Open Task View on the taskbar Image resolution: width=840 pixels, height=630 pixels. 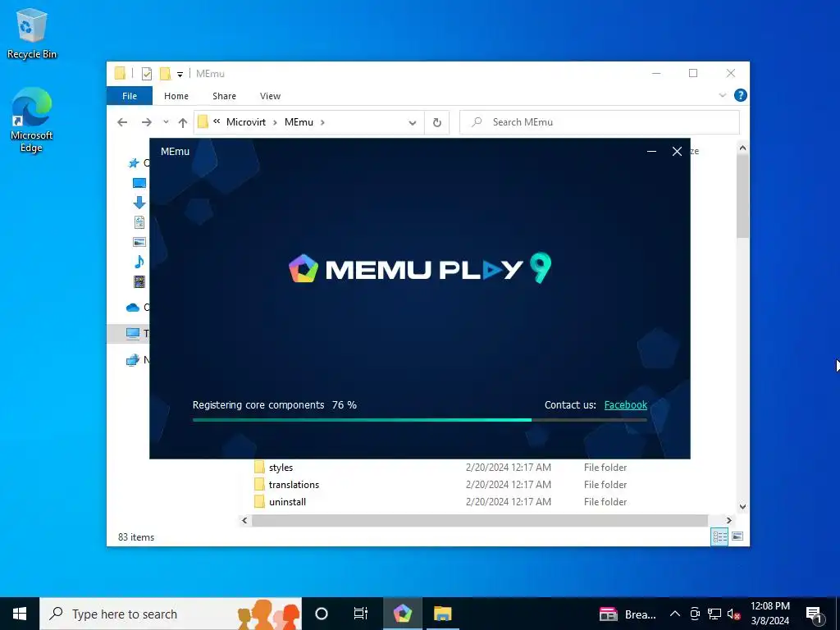click(361, 614)
